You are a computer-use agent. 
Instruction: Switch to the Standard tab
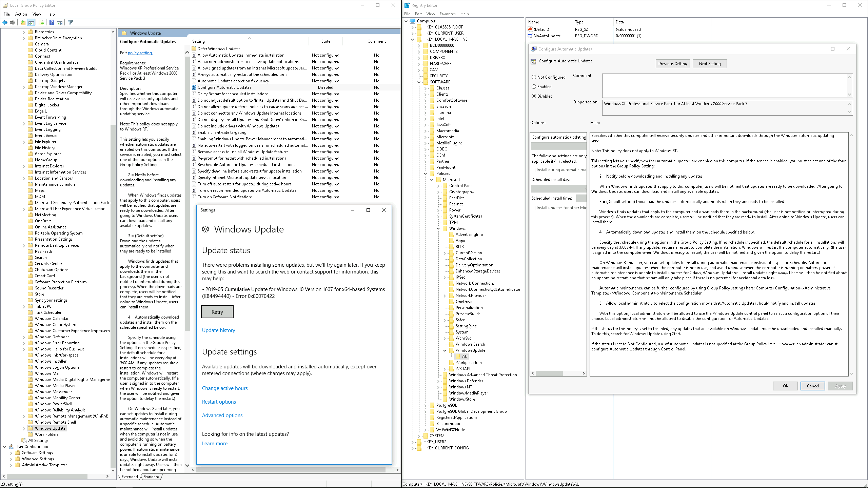[x=151, y=477]
